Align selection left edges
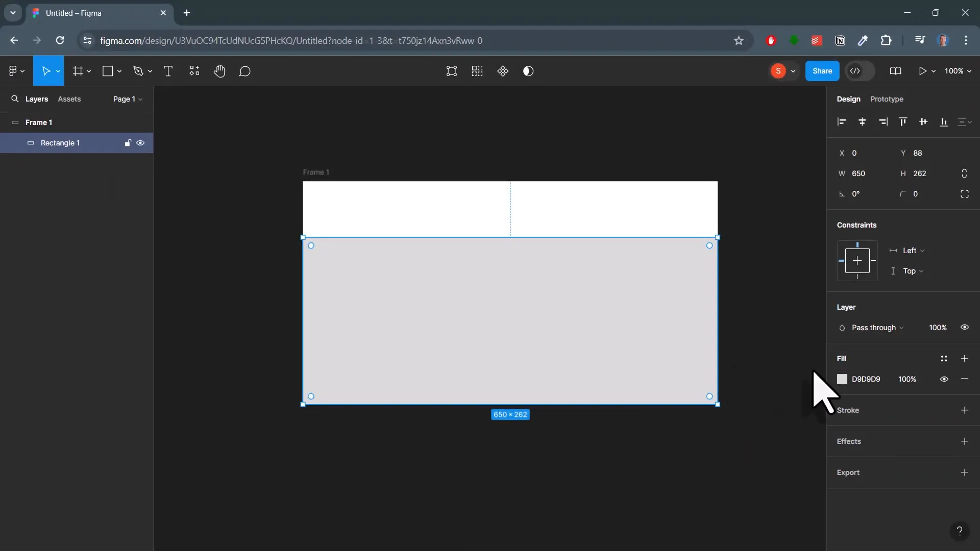The width and height of the screenshot is (980, 551). click(842, 122)
